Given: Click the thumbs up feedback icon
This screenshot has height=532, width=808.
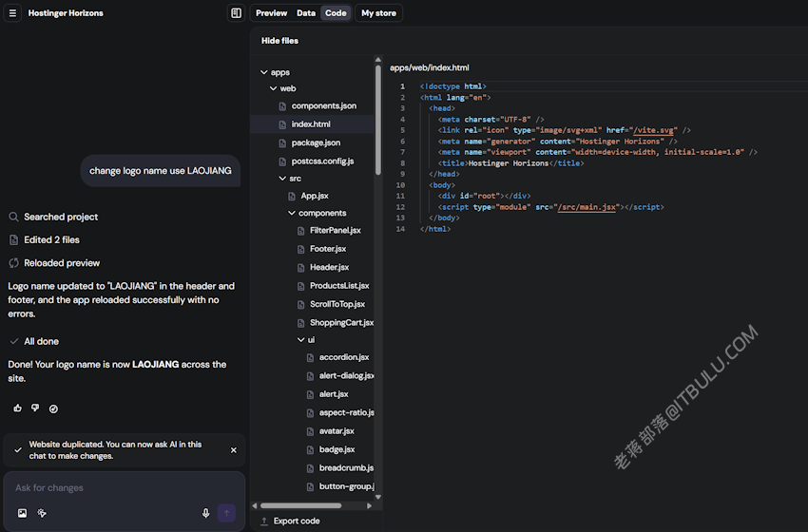Looking at the screenshot, I should click(x=17, y=408).
